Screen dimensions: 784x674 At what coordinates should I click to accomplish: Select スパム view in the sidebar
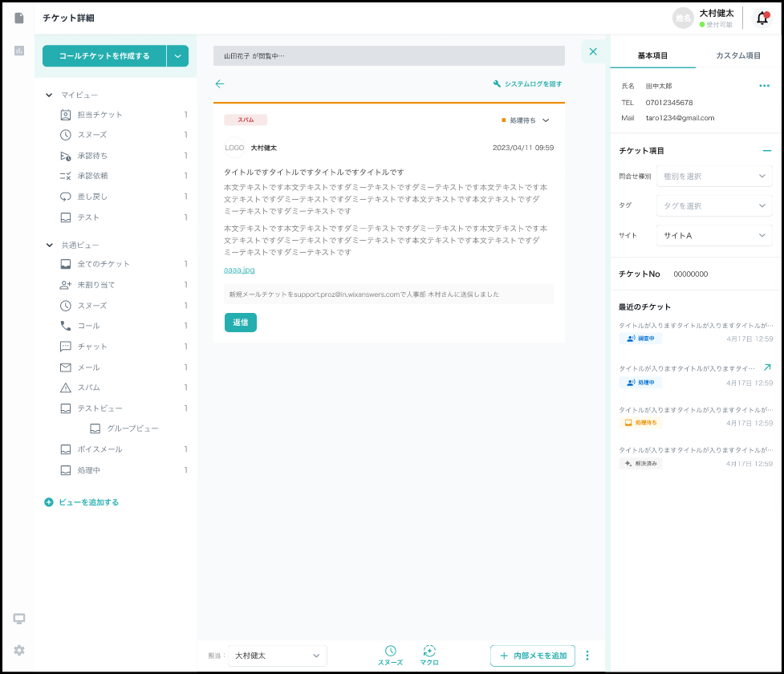click(88, 388)
